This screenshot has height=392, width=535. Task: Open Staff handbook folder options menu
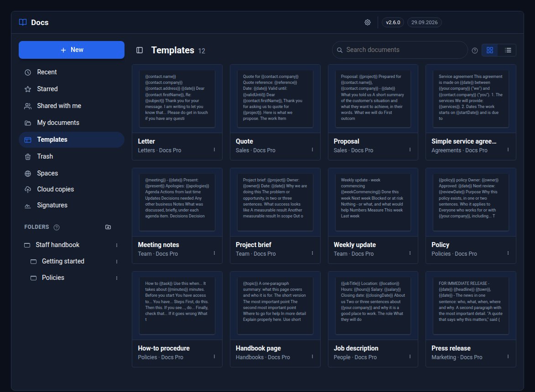pyautogui.click(x=117, y=245)
